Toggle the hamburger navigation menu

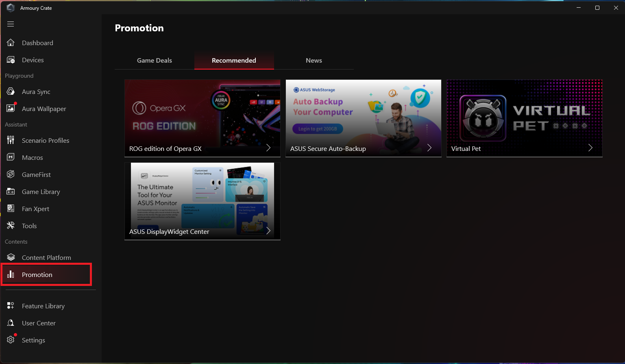[11, 24]
